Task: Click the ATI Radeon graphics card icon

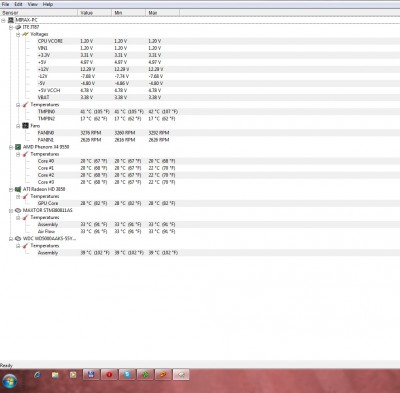Action: (x=18, y=189)
